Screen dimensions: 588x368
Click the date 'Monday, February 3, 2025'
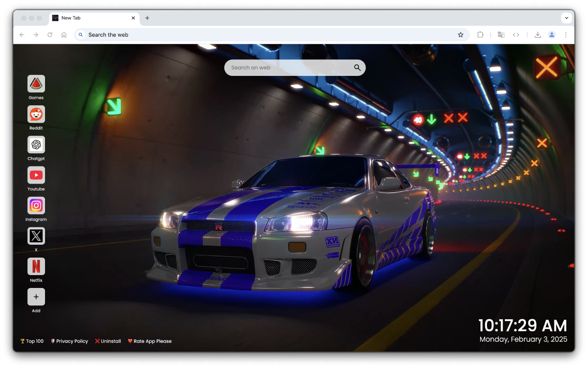[x=524, y=339]
